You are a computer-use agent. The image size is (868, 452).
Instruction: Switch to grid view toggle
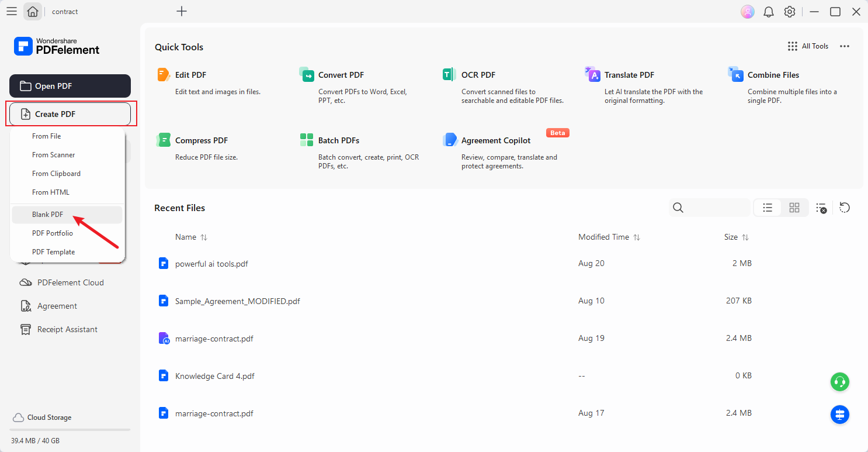(x=794, y=208)
